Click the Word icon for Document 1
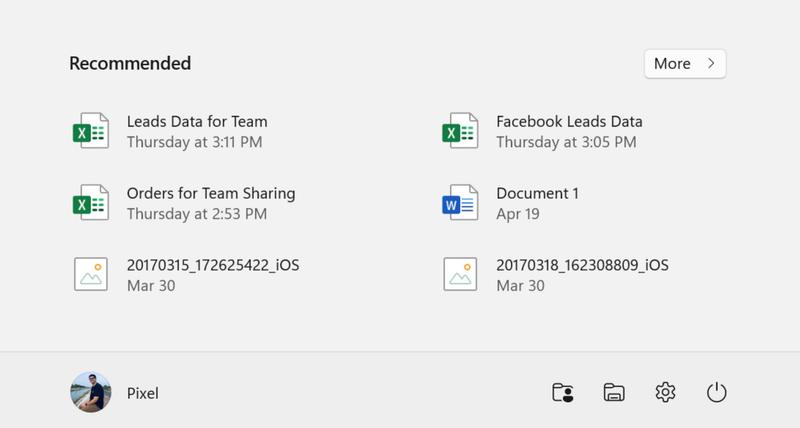800x428 pixels. click(460, 203)
